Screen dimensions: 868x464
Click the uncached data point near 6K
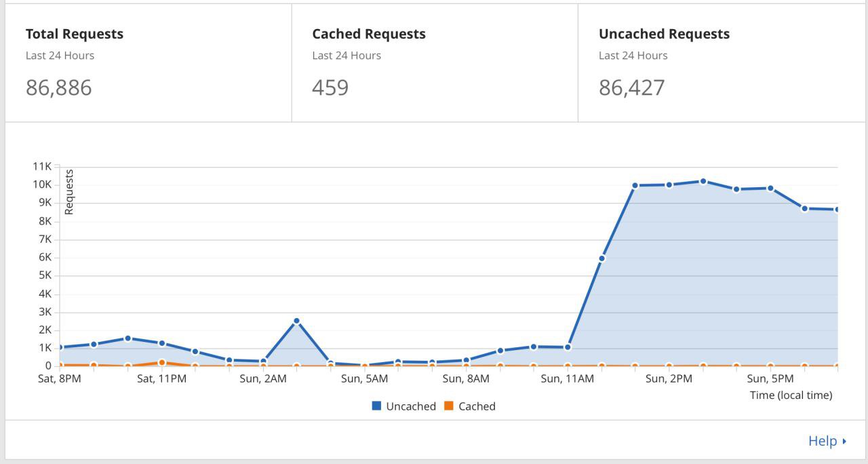pos(601,258)
